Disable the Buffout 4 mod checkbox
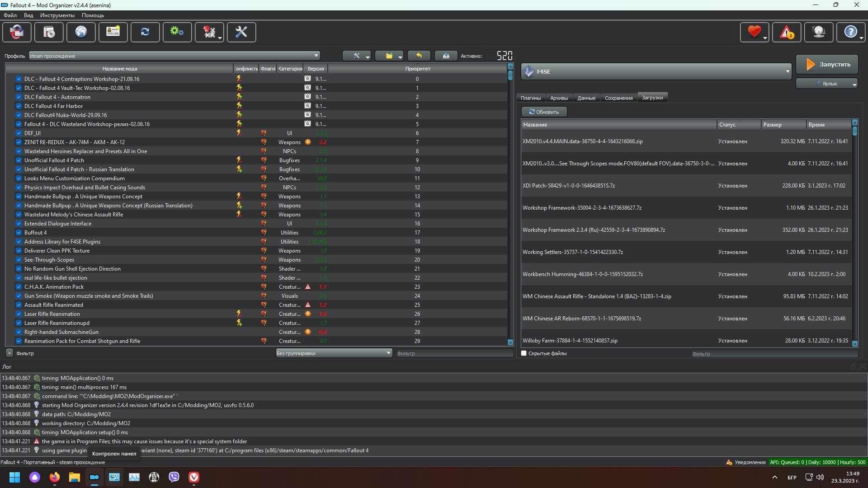 (x=19, y=233)
